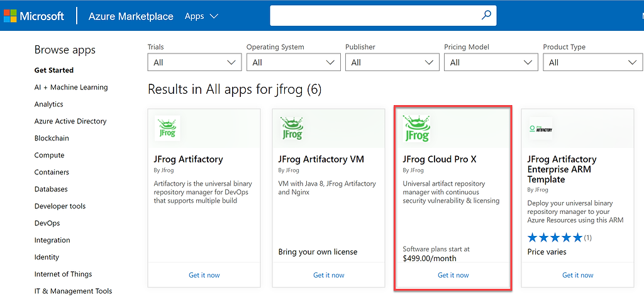Open JFrog Artifactory Enterprise ARM Template title
Image resolution: width=644 pixels, height=297 pixels.
click(x=562, y=169)
